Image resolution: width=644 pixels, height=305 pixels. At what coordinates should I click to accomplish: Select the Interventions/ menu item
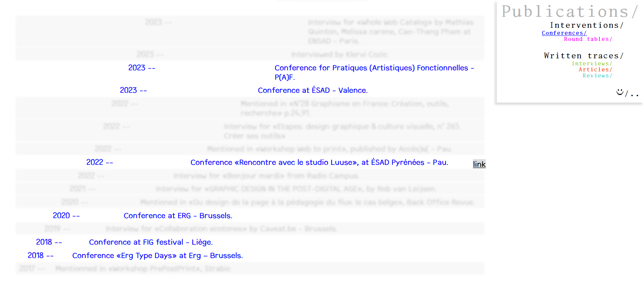(x=586, y=25)
